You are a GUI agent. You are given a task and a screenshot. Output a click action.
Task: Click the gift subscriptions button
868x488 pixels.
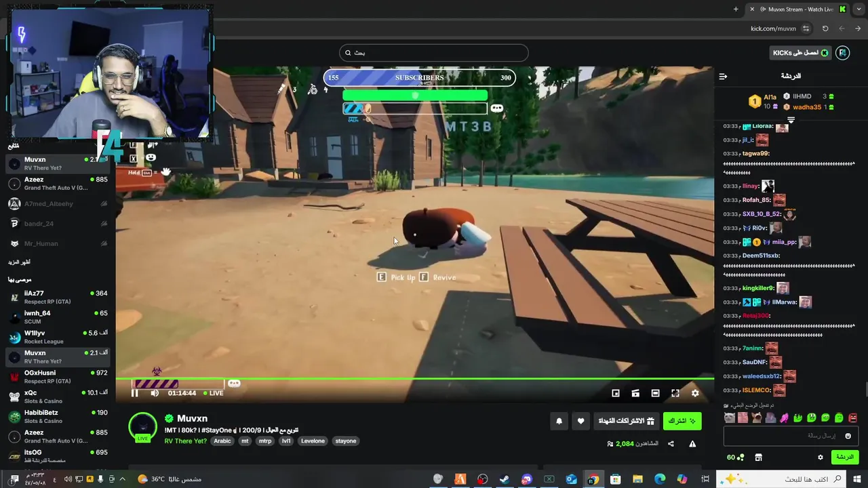[626, 421]
